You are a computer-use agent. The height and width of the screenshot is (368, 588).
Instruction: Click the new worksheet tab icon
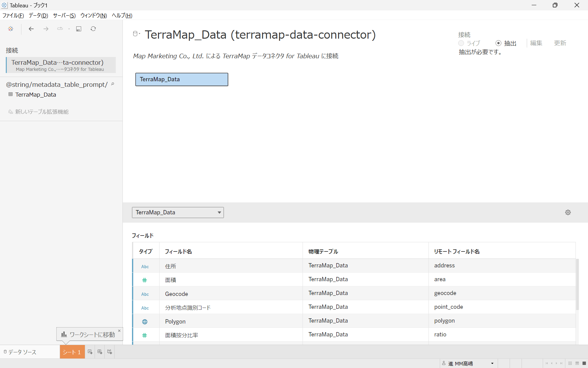pyautogui.click(x=90, y=352)
